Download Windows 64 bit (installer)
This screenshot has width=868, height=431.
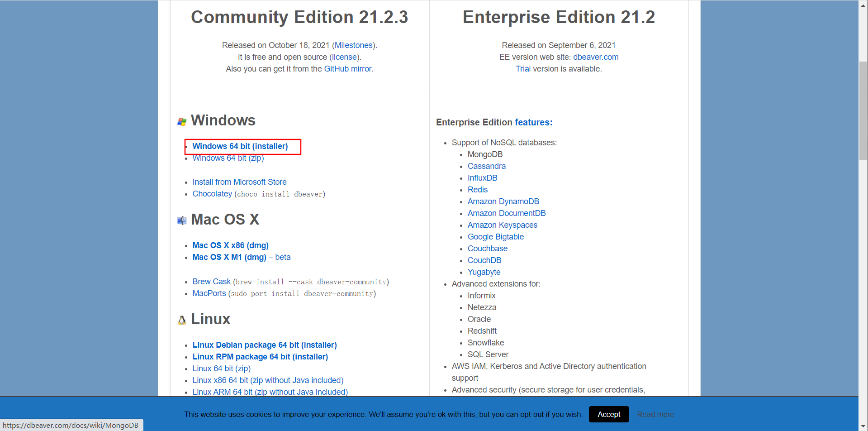click(x=240, y=146)
